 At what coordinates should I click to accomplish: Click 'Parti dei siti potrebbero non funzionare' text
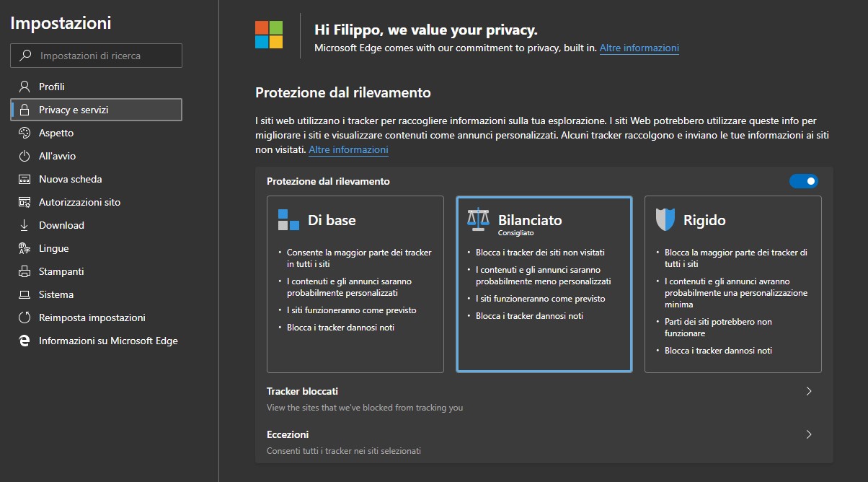point(718,328)
